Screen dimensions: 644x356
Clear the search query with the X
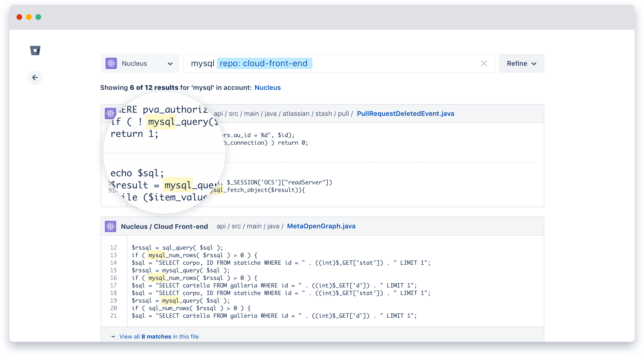coord(484,63)
